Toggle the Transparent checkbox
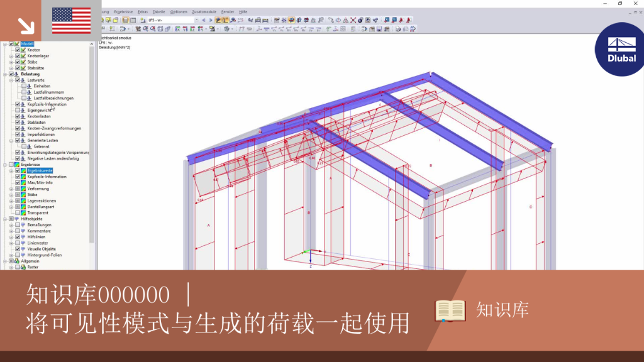Viewport: 644px width, 362px height. tap(18, 212)
